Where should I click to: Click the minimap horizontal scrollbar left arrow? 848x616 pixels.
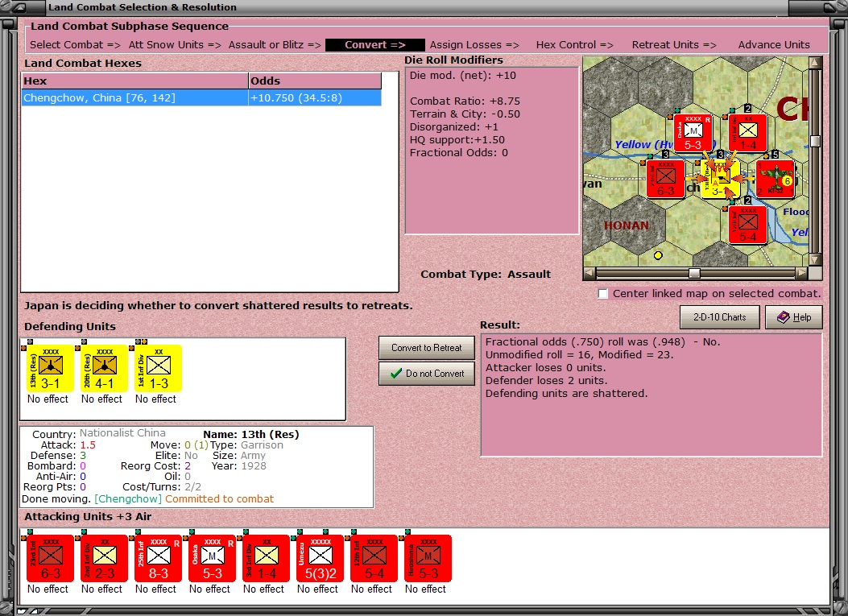click(590, 273)
